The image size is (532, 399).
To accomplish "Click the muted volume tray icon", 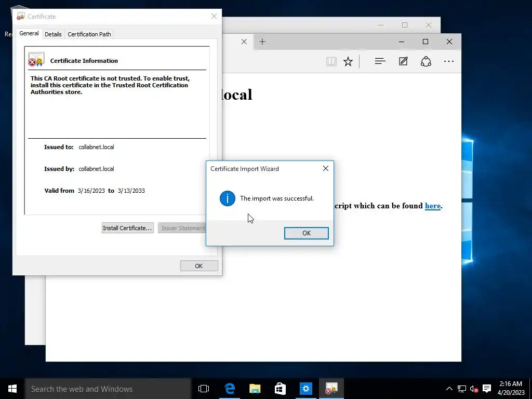I will pos(474,389).
